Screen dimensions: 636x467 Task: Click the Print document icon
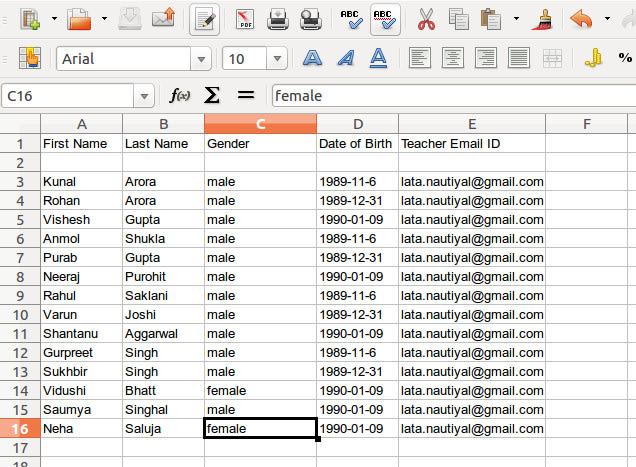[278, 19]
